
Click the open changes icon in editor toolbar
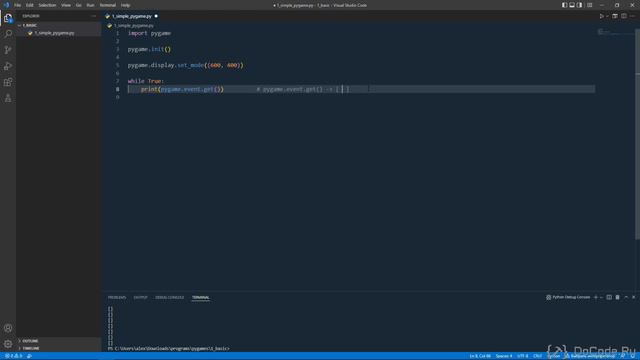click(615, 16)
